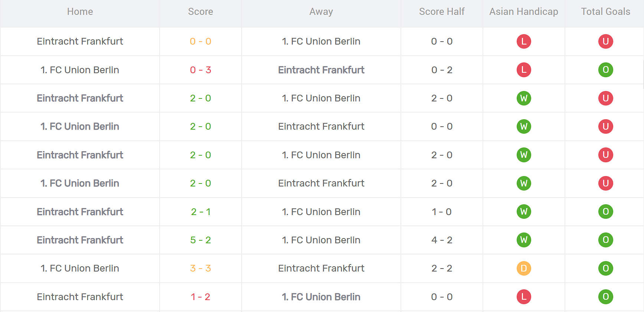This screenshot has width=644, height=312.
Task: Click the green W badge in the 2-1 row
Action: 524,212
